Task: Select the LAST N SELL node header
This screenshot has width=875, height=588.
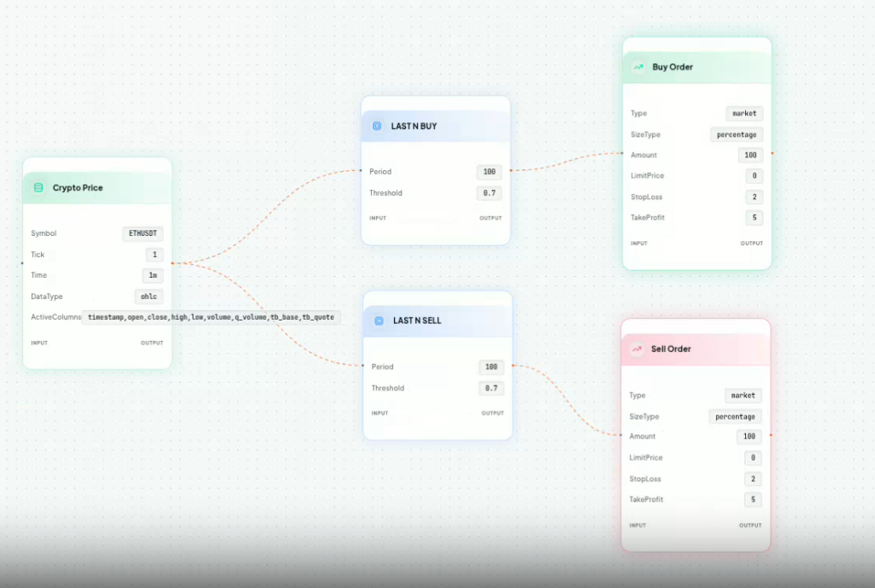Action: click(x=437, y=320)
